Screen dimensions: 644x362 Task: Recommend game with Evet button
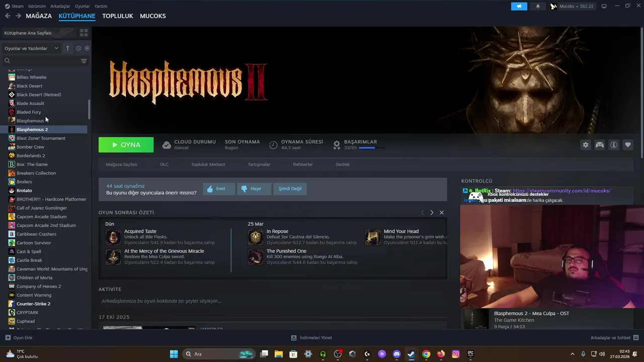click(219, 189)
